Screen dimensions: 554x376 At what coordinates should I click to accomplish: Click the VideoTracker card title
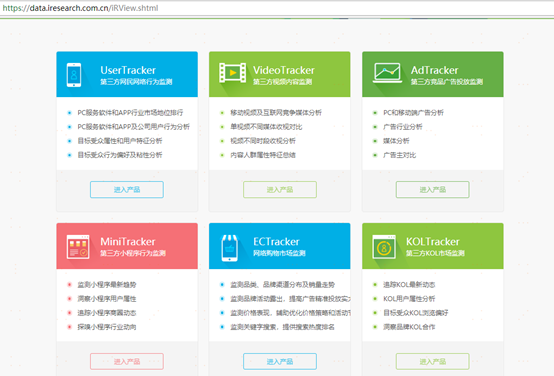coord(284,70)
